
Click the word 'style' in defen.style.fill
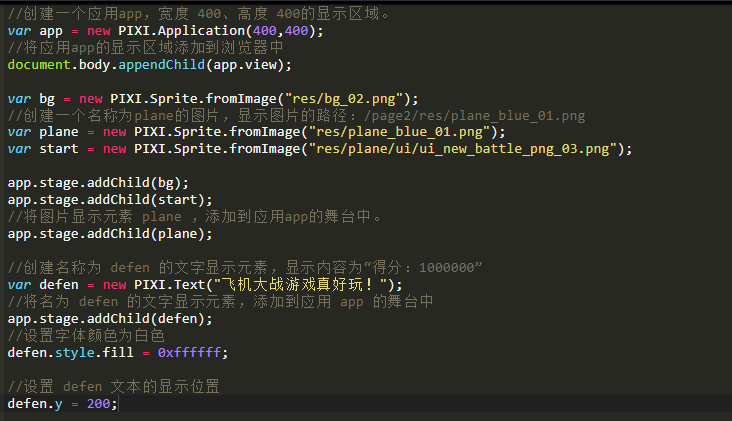tap(75, 352)
